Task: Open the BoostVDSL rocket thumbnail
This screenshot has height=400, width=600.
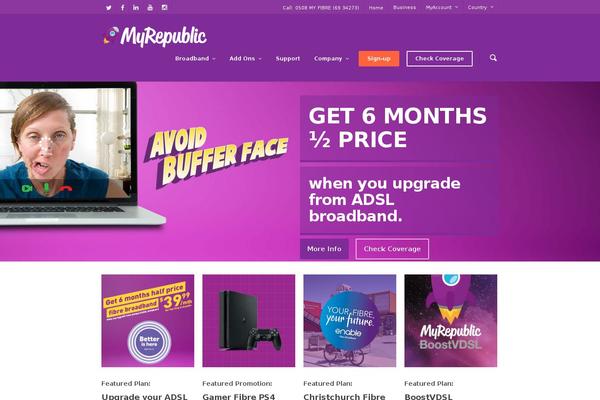Action: (451, 321)
